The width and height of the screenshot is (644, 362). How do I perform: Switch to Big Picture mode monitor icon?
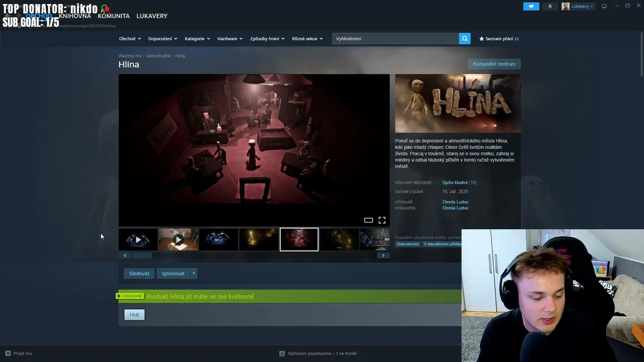click(x=604, y=6)
